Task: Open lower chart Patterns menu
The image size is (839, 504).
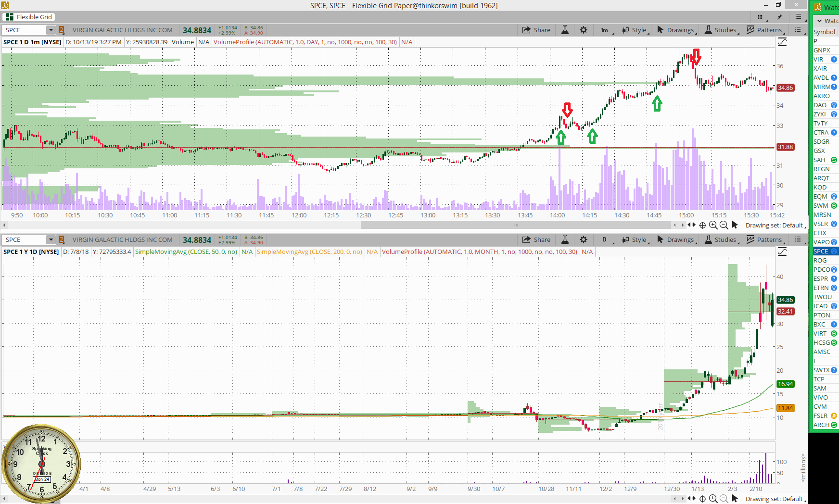Action: click(x=765, y=239)
